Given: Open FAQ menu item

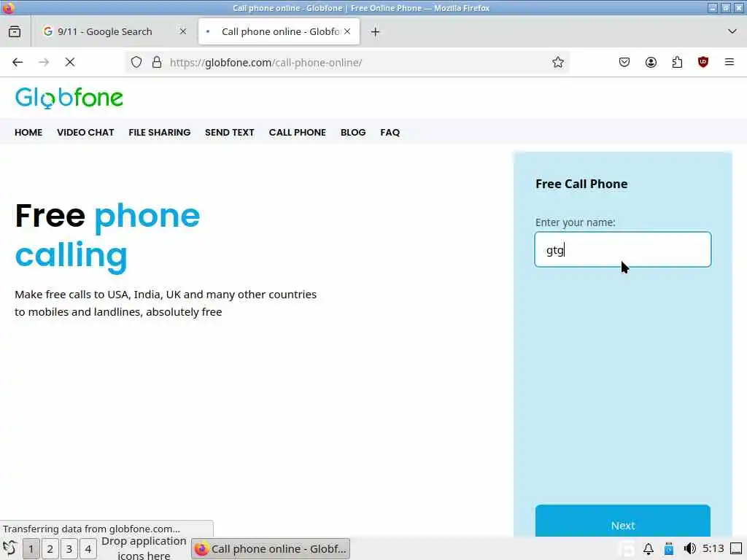Looking at the screenshot, I should click(x=390, y=133).
